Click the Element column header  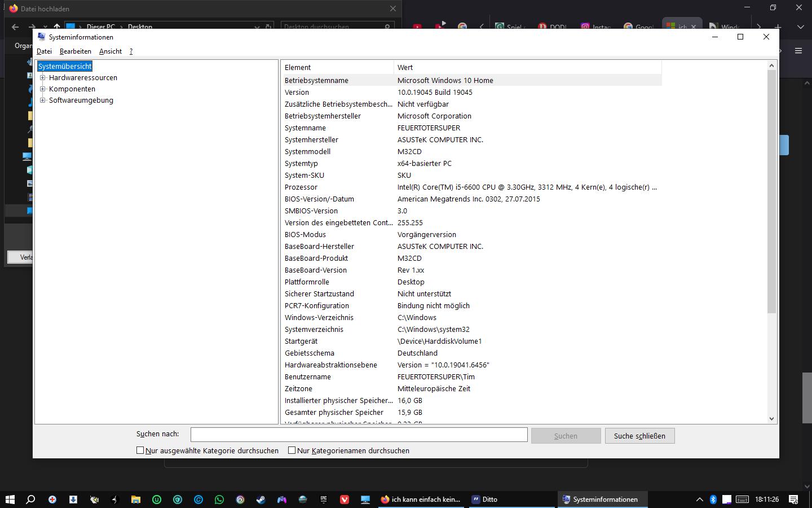pyautogui.click(x=337, y=67)
